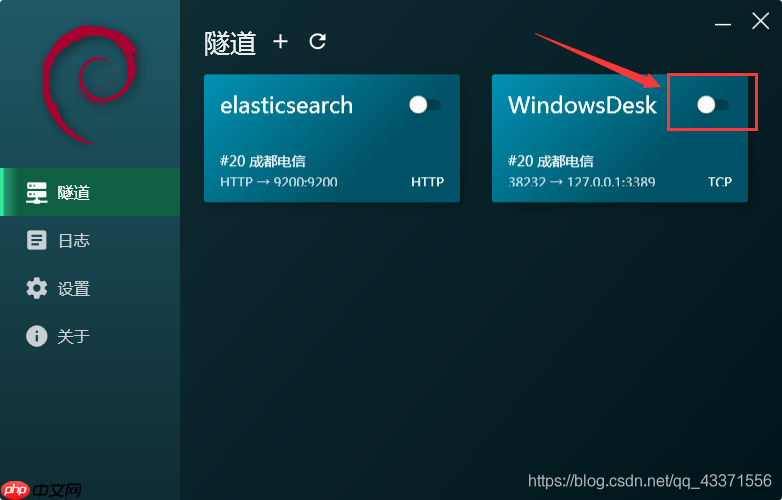Close the tunnel client window
Viewport: 782px width, 500px height.
coord(761,21)
